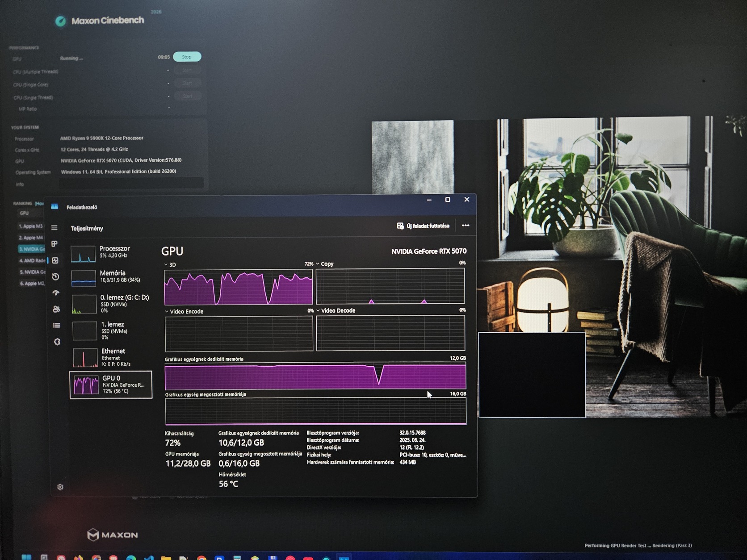The width and height of the screenshot is (747, 560).
Task: Start the CPU (Multiple Threads) test
Action: click(187, 70)
